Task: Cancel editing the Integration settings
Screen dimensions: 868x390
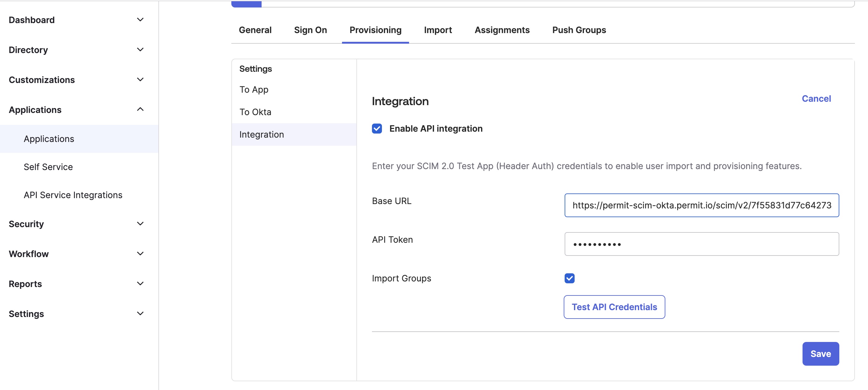Action: pyautogui.click(x=816, y=98)
